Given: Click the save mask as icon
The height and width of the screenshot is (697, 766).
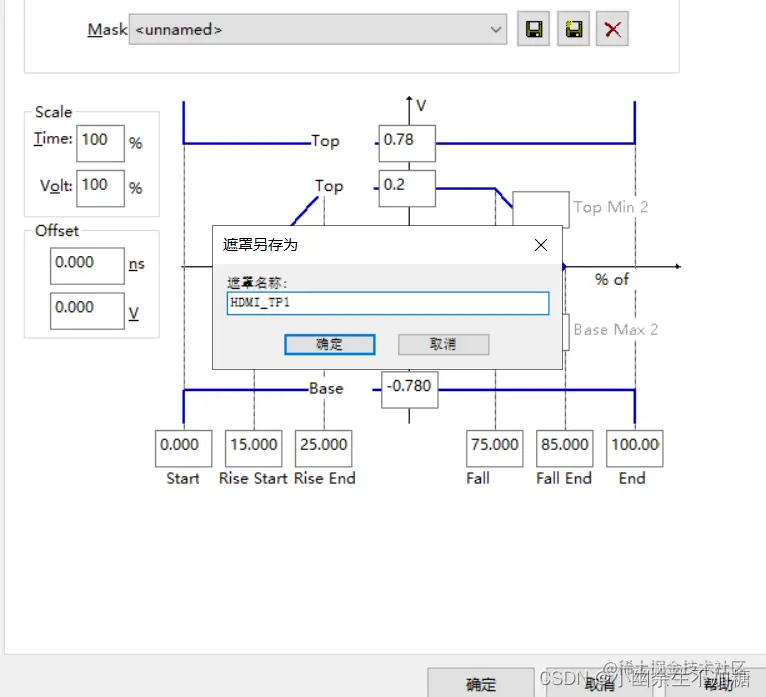Looking at the screenshot, I should click(x=574, y=29).
